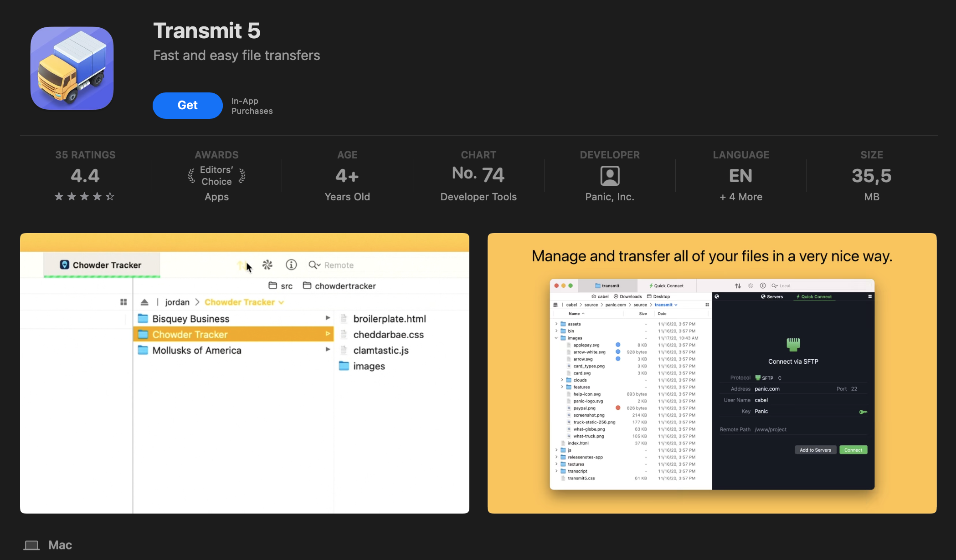Viewport: 956px width, 560px height.
Task: Sort by the Name column header
Action: pyautogui.click(x=576, y=314)
